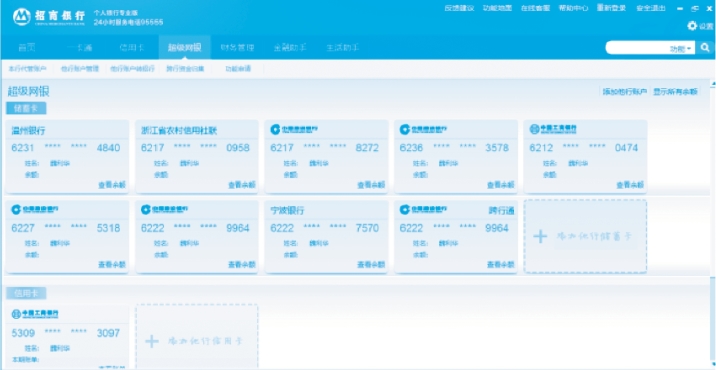Image resolution: width=716 pixels, height=370 pixels.
Task: View balance of card ending 0958
Action: pyautogui.click(x=242, y=185)
